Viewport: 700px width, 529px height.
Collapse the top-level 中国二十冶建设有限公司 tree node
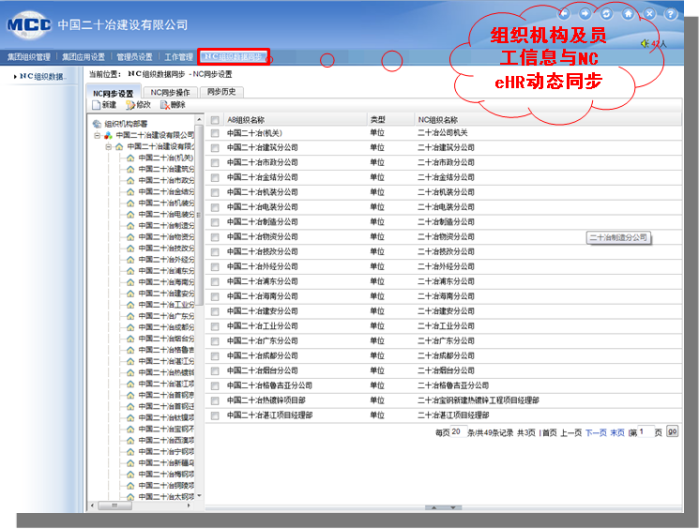pyautogui.click(x=97, y=135)
